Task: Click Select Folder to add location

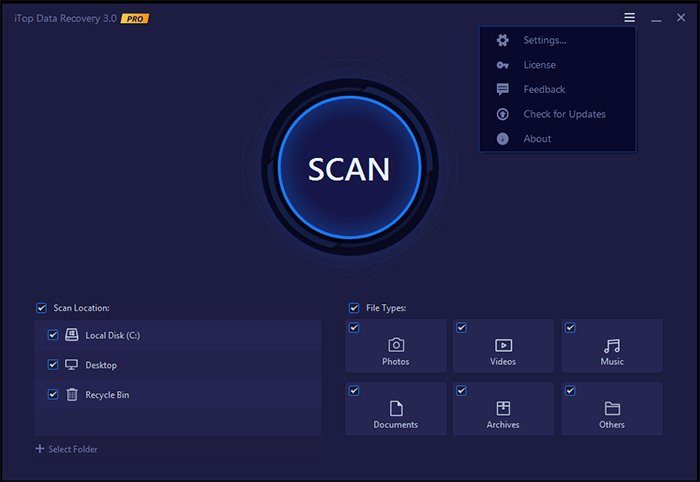Action: 66,449
